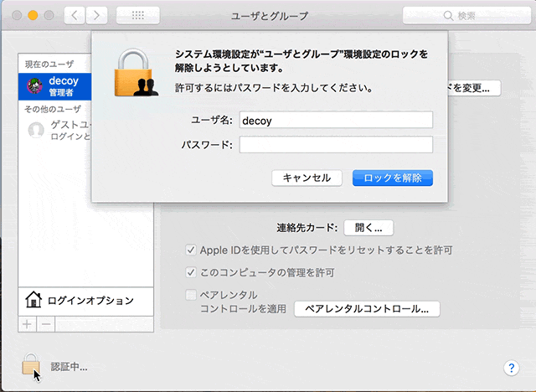Show all preferences grid icon
Screen dimensions: 536x392
click(137, 15)
